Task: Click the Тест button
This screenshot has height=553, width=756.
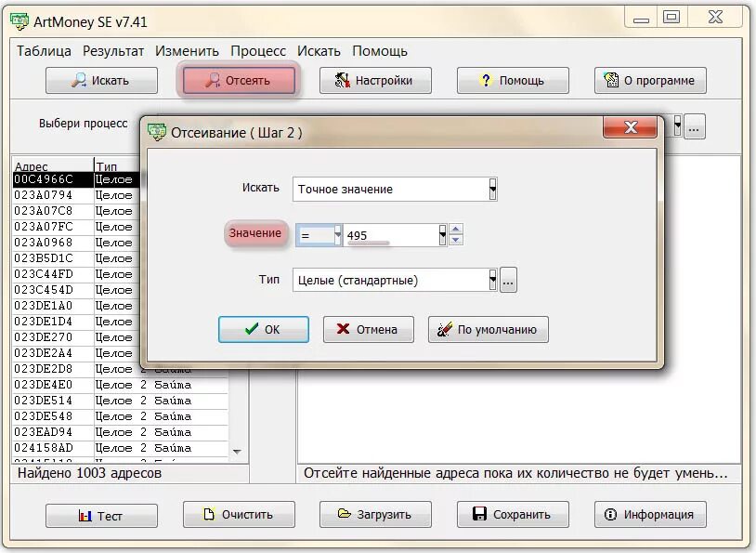Action: (102, 516)
